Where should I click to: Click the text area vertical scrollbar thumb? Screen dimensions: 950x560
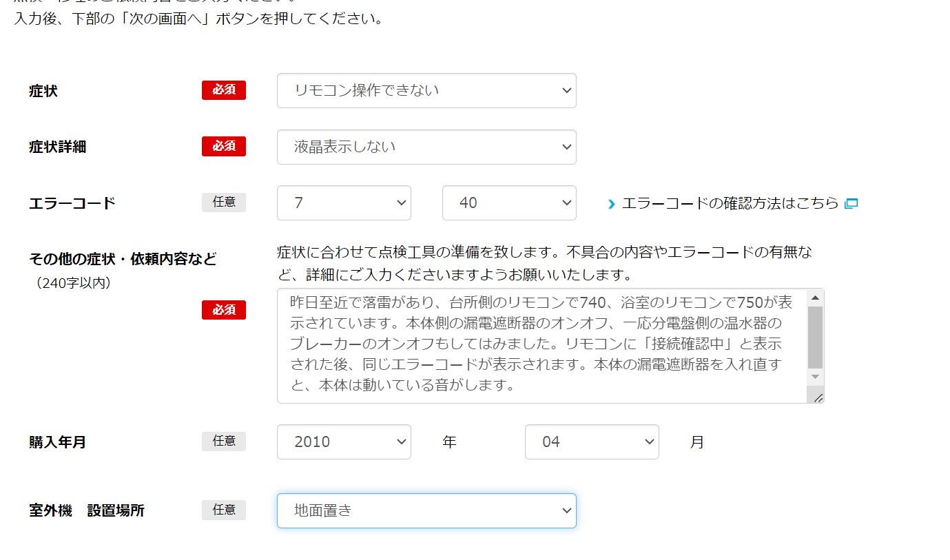coord(815,338)
